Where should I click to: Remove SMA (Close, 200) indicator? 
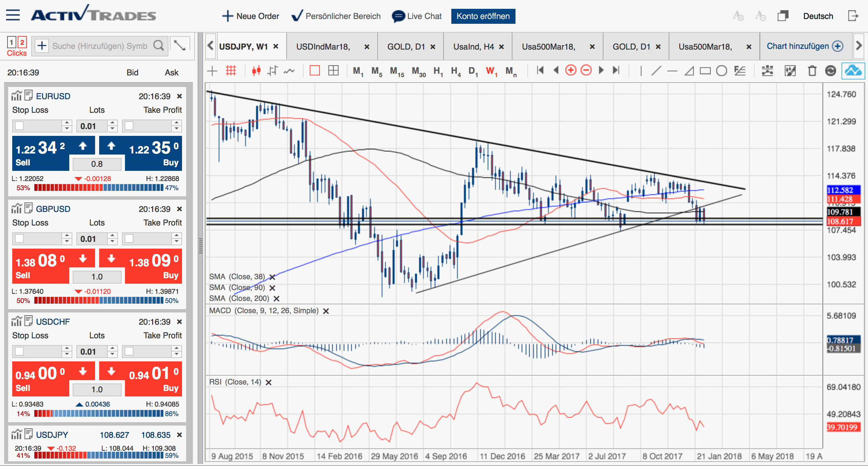point(276,299)
